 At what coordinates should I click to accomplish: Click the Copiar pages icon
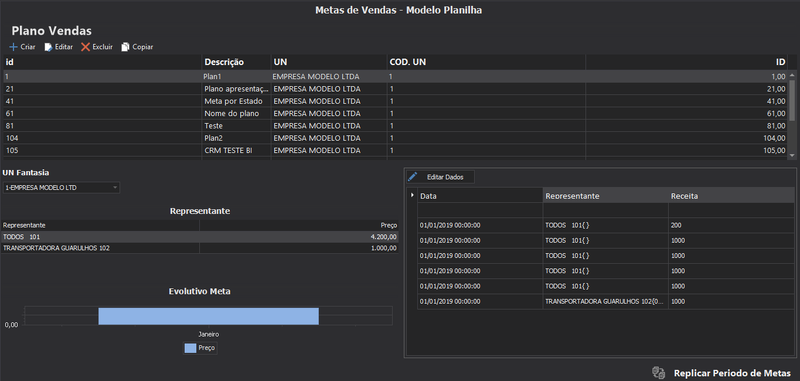click(126, 47)
